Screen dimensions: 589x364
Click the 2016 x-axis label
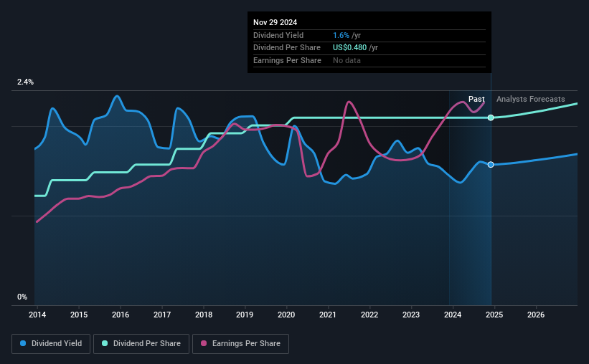(121, 315)
